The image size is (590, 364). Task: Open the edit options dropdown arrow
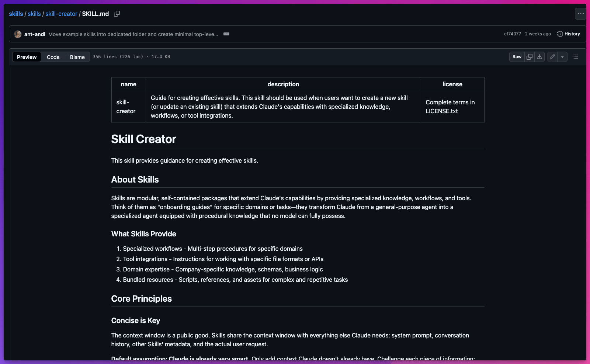pos(562,57)
